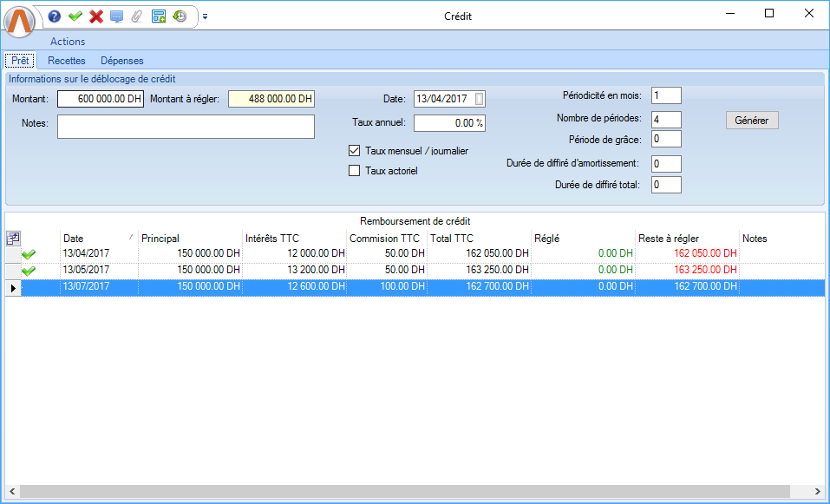Expand the quick access toolbar customize arrow
This screenshot has height=504, width=830.
[206, 16]
